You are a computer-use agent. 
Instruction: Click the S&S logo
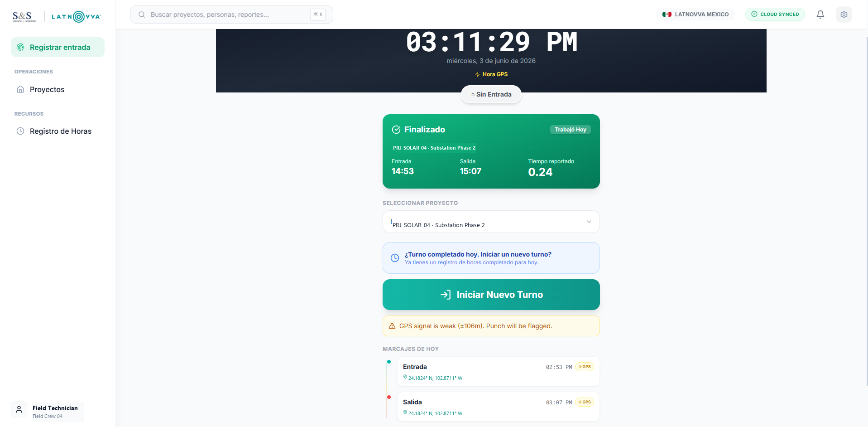pyautogui.click(x=24, y=17)
